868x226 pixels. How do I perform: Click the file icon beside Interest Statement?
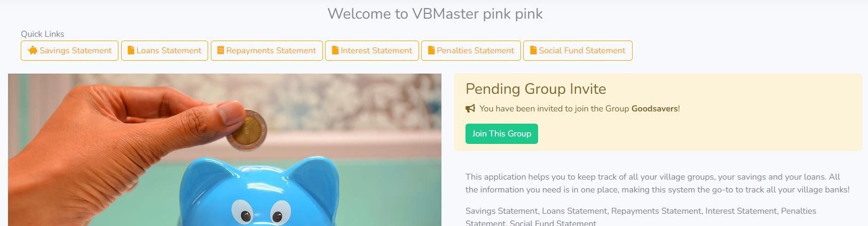click(335, 51)
